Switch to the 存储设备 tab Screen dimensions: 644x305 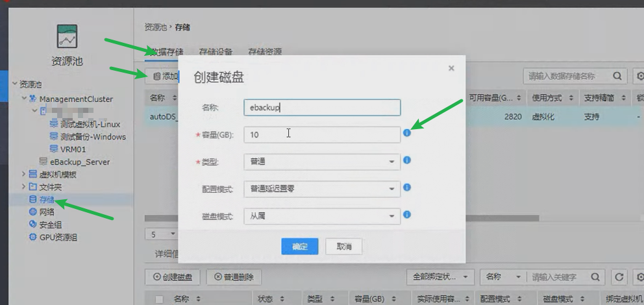(x=216, y=51)
